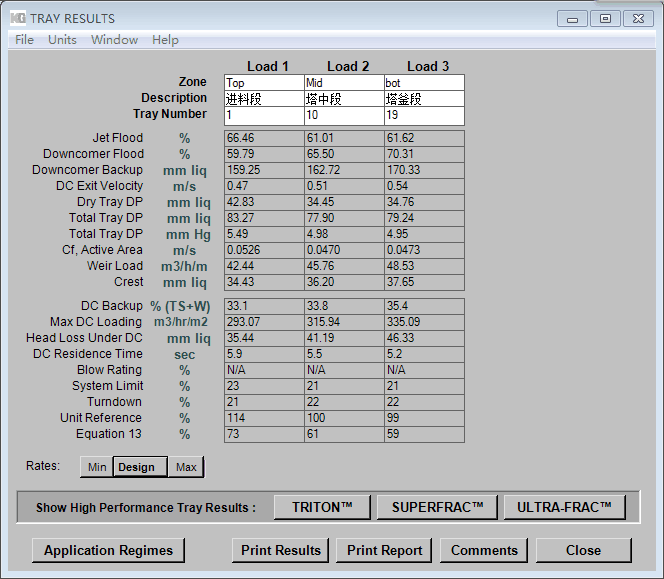Click the Load 3 Zone field 'bot'
Viewport: 664px width, 579px height.
click(424, 83)
